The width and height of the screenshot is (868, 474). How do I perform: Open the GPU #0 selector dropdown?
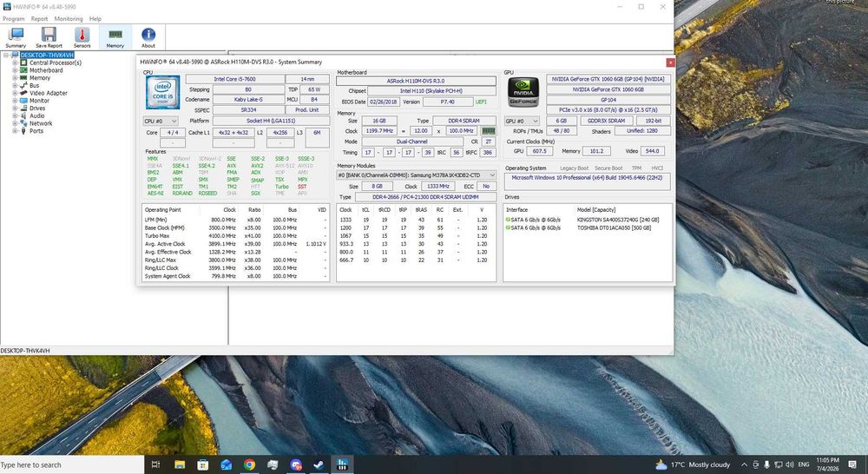(x=522, y=121)
